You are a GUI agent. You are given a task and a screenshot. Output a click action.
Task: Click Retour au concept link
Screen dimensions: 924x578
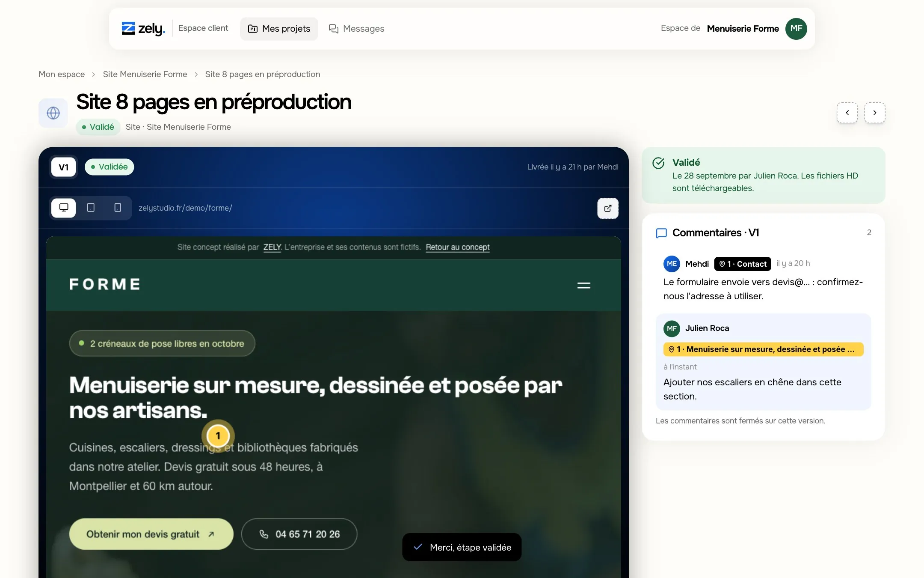coord(458,247)
